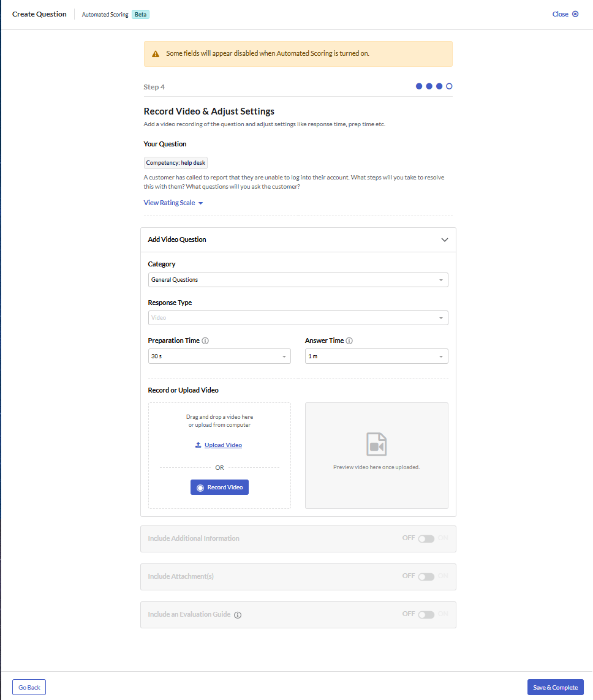Click the Step 4 label
This screenshot has width=593, height=700.
click(154, 87)
